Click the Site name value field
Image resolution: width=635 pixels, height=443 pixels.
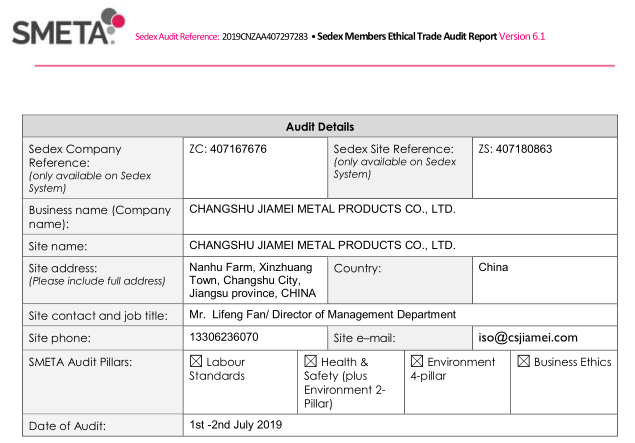[x=322, y=244]
